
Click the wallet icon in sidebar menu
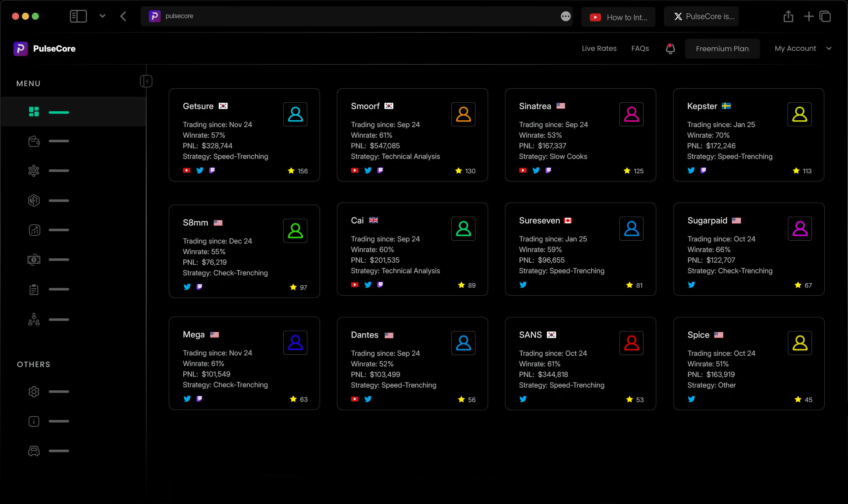pyautogui.click(x=34, y=141)
